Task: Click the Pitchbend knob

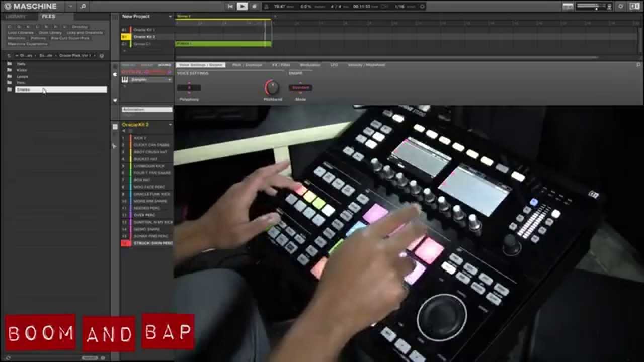Action: [272, 87]
